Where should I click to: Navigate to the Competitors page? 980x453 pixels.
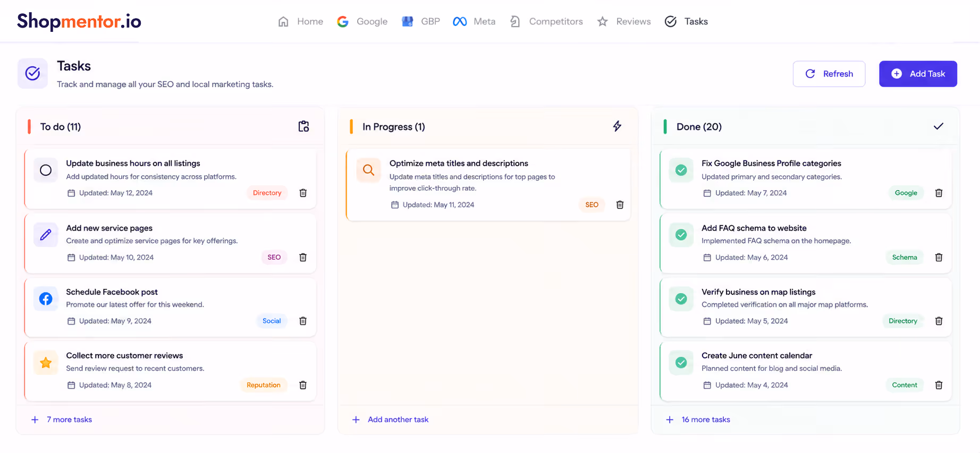(546, 21)
